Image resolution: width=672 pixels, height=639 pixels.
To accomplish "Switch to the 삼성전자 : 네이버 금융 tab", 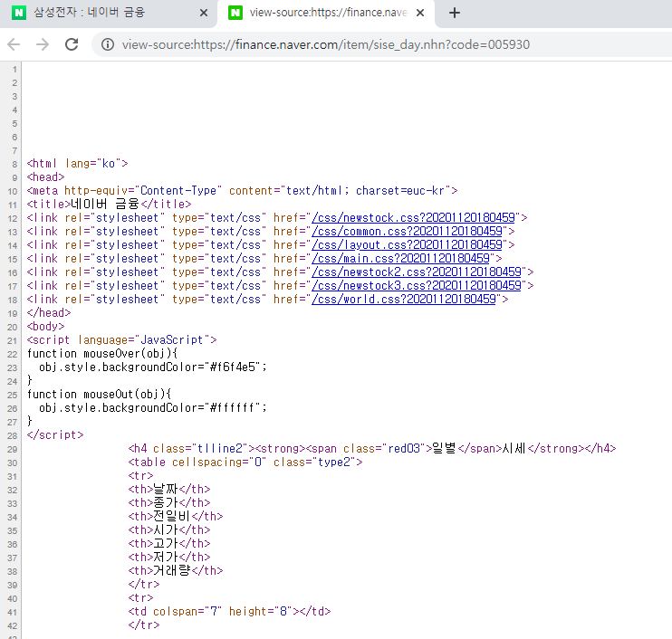I will pos(109,14).
